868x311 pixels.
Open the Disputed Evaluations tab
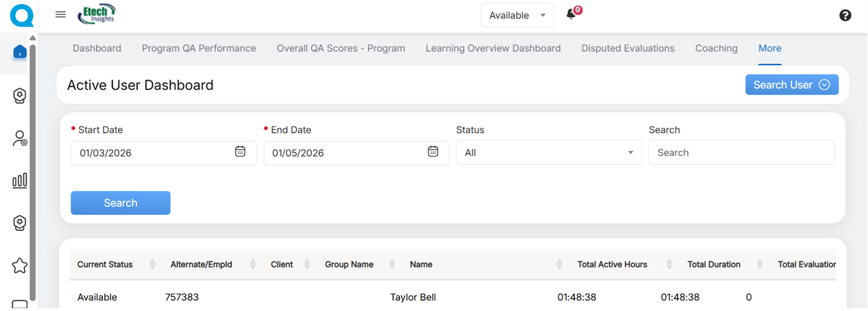[x=627, y=49]
